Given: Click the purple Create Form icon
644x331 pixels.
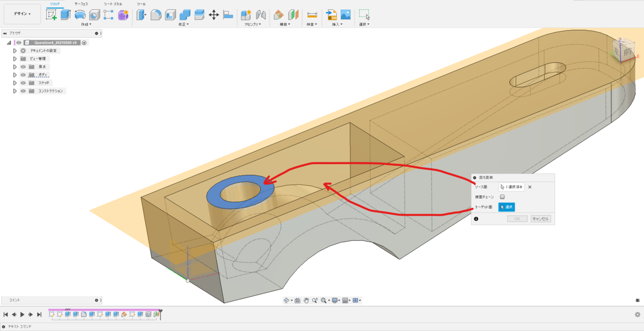Looking at the screenshot, I should pos(123,15).
